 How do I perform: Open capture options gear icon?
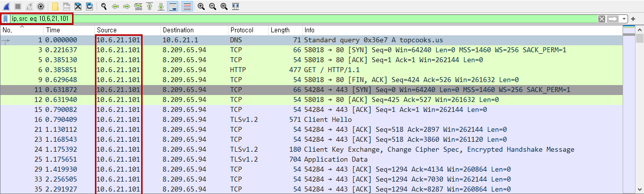[x=40, y=6]
